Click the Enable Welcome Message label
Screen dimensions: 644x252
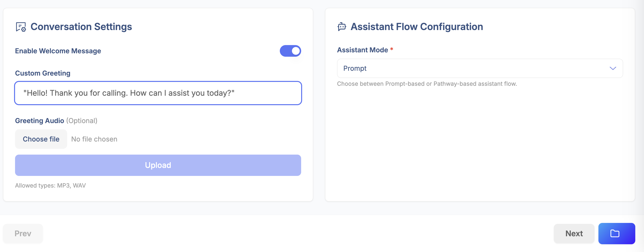point(58,51)
